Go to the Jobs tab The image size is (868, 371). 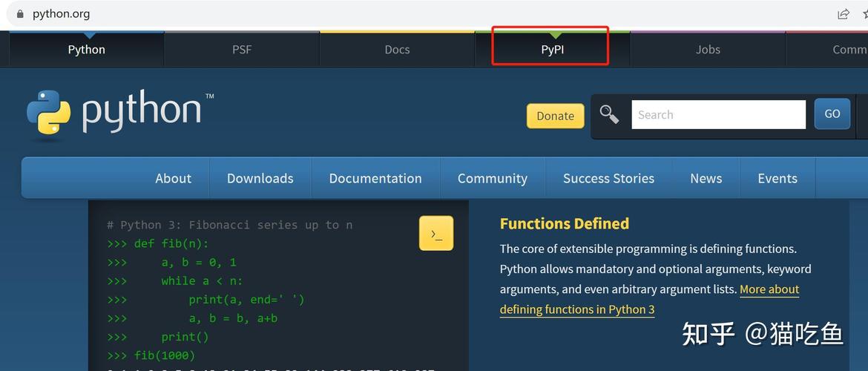click(x=708, y=49)
